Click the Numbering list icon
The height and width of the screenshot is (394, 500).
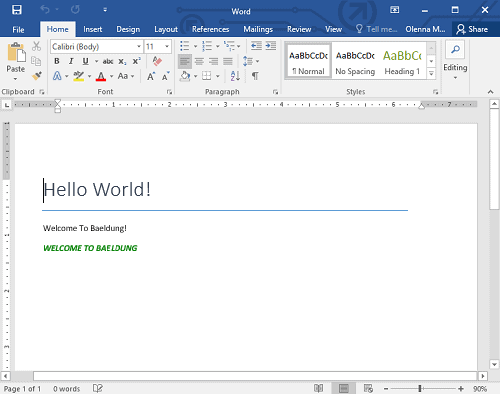tap(207, 46)
